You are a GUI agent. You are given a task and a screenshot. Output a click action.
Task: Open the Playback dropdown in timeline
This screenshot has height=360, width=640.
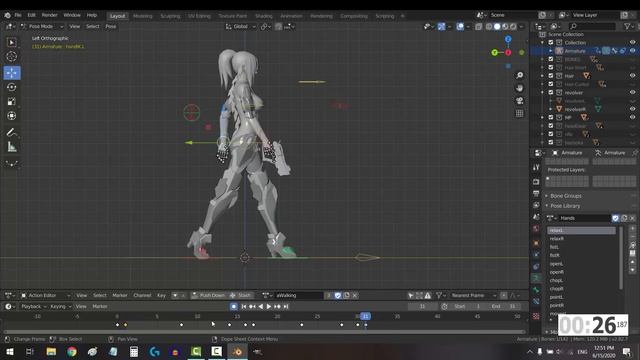click(33, 307)
